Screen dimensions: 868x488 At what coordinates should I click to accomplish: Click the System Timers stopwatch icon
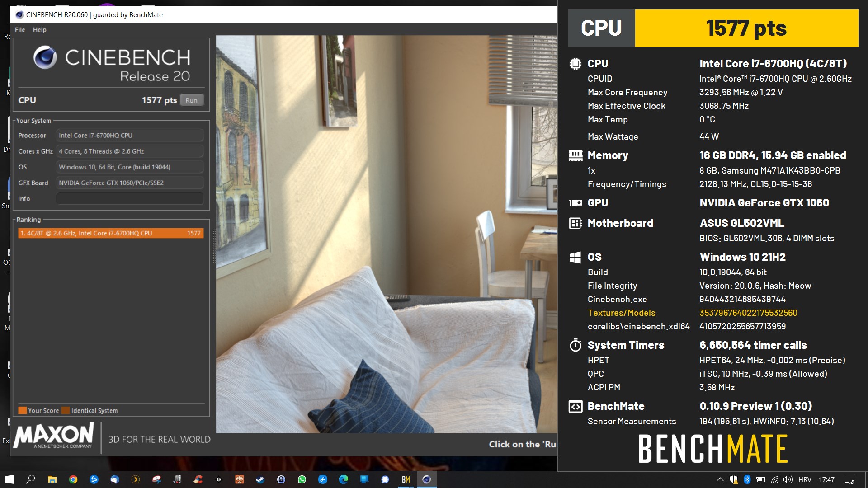(575, 345)
